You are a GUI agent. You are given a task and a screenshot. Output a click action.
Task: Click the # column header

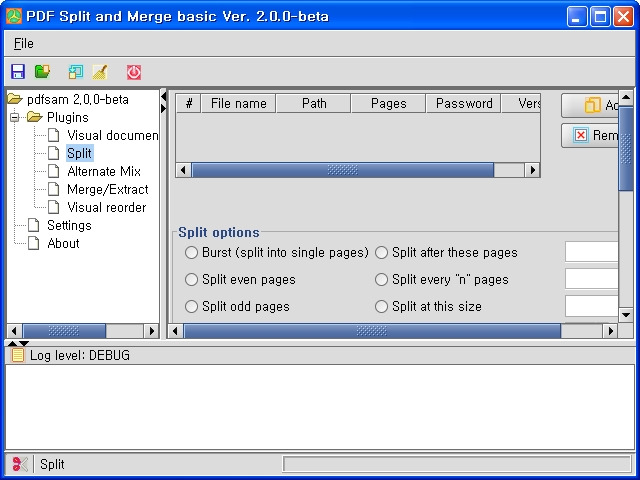pos(189,103)
